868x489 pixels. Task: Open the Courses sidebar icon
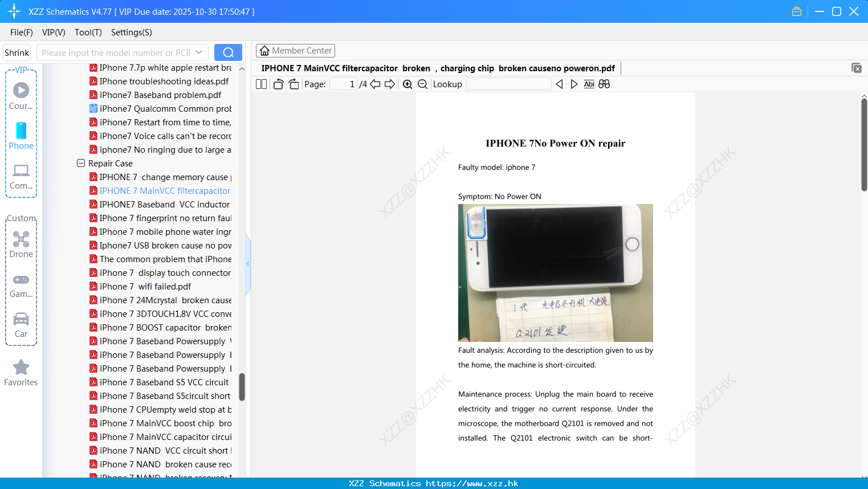[x=21, y=96]
